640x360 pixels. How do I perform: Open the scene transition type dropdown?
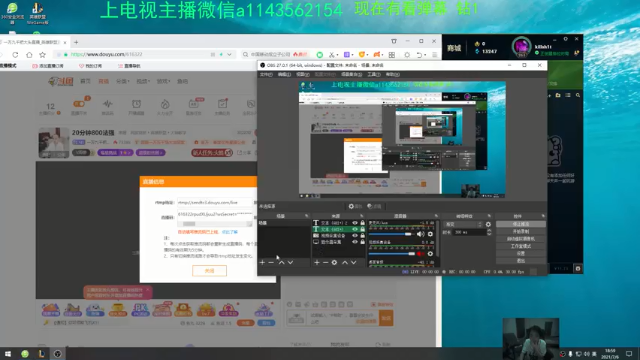464,224
